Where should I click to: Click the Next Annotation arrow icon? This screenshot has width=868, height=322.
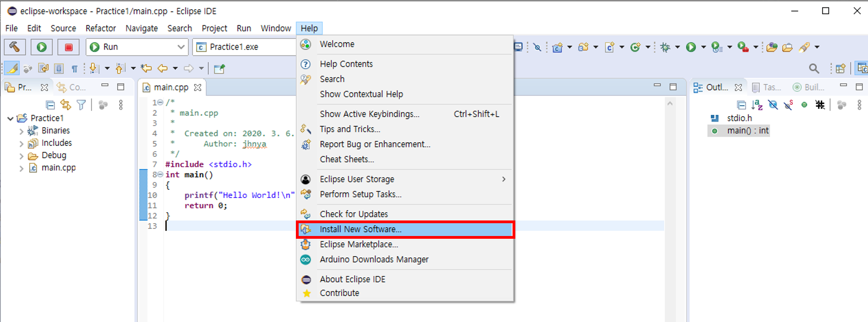click(x=94, y=69)
